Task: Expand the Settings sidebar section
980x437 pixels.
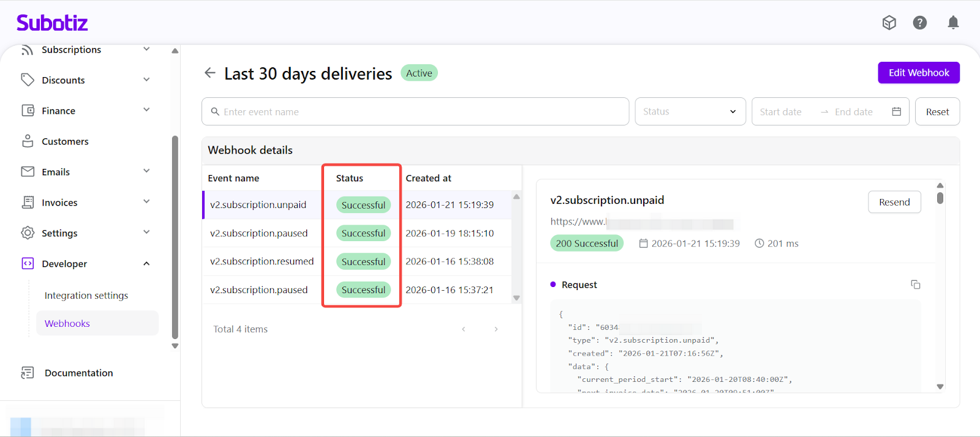Action: 146,233
